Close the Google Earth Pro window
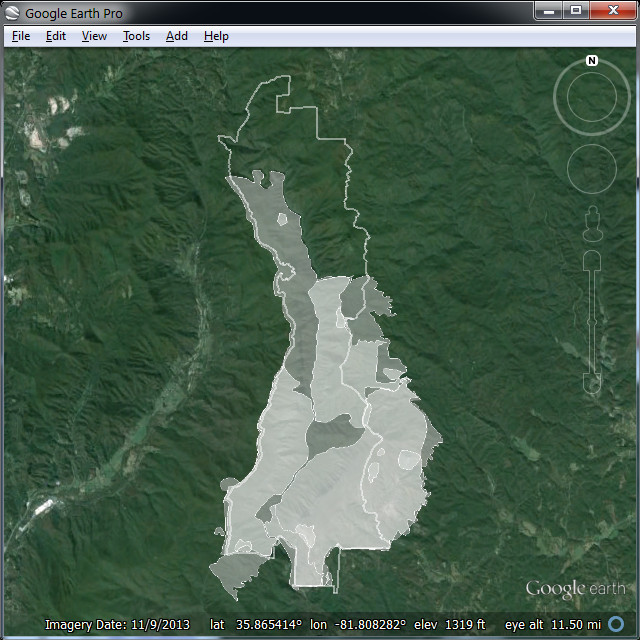640x640 pixels. 613,11
